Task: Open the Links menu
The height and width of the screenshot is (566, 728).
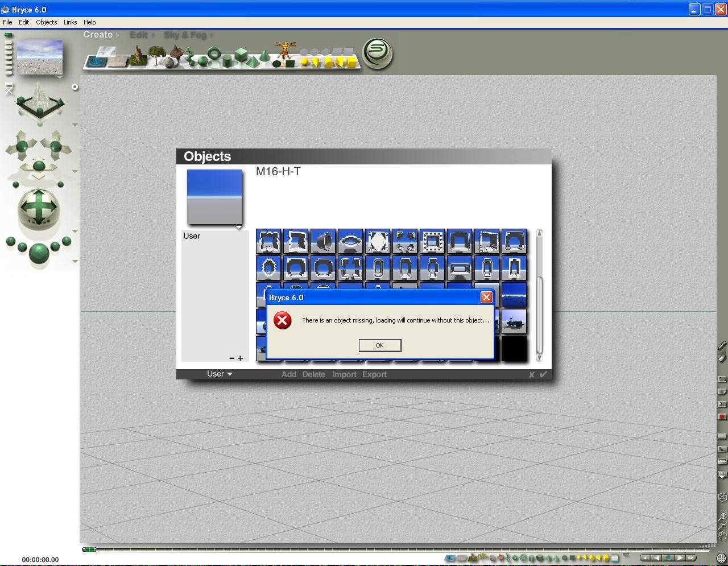Action: (71, 22)
